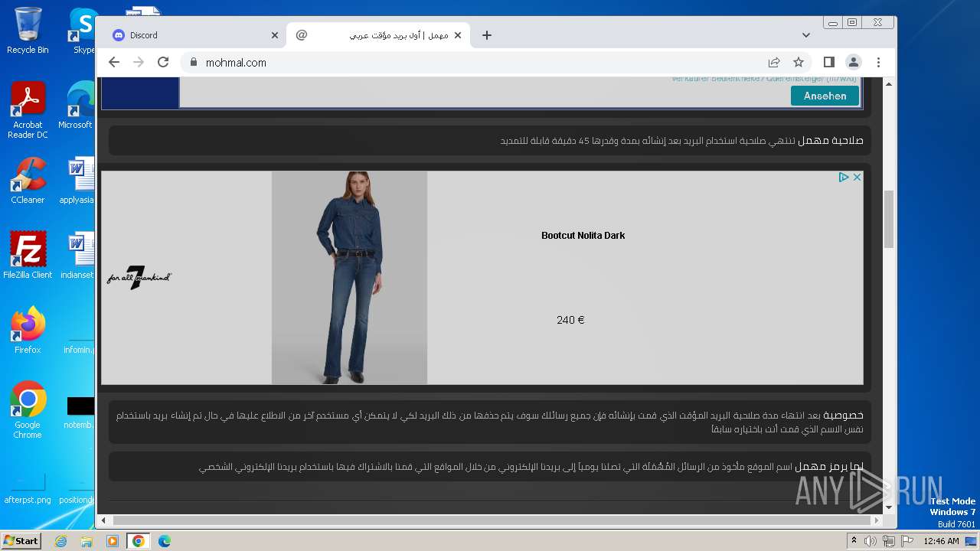Image resolution: width=980 pixels, height=551 pixels.
Task: Close the Mohmal tab
Action: [x=458, y=35]
